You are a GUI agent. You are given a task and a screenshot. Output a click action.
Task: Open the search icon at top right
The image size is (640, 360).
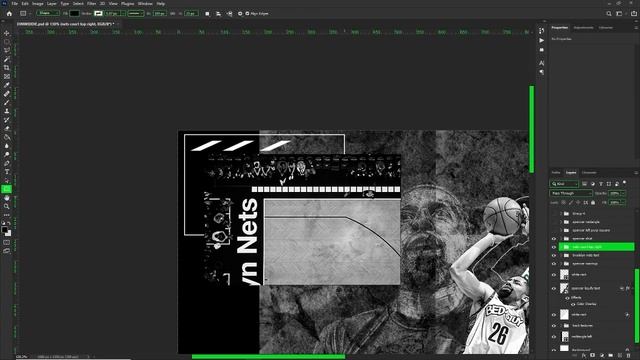[609, 13]
